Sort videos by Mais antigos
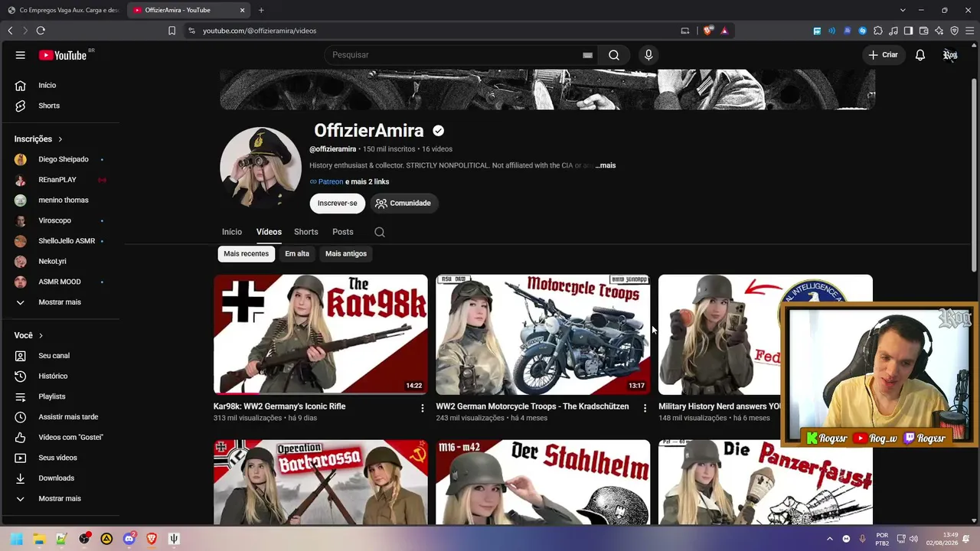Image resolution: width=980 pixels, height=551 pixels. point(346,254)
